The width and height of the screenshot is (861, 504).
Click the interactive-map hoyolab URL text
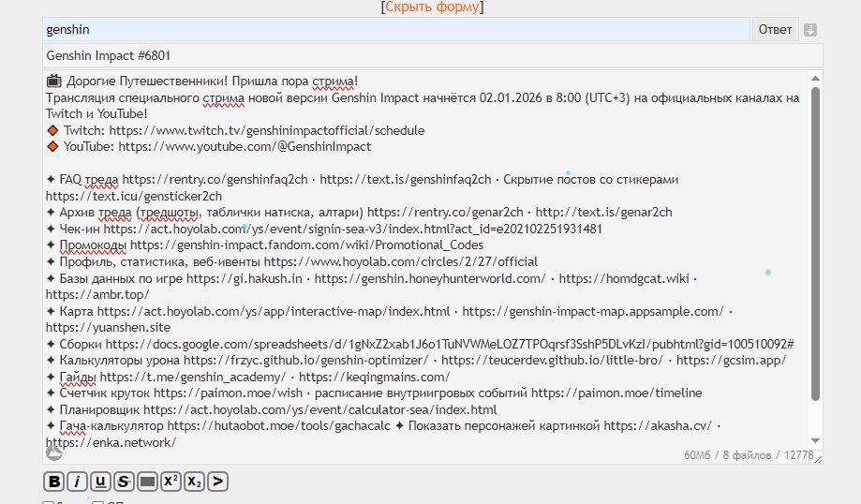[274, 311]
